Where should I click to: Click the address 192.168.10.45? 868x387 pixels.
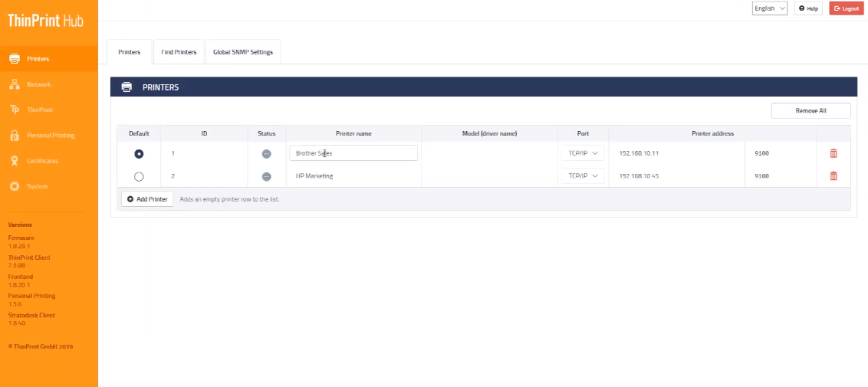[x=639, y=175]
